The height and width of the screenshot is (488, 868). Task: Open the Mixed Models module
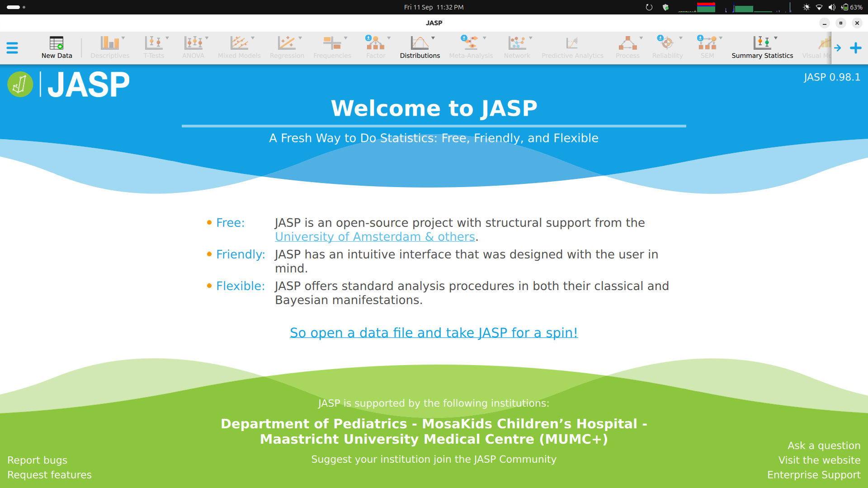click(x=239, y=47)
